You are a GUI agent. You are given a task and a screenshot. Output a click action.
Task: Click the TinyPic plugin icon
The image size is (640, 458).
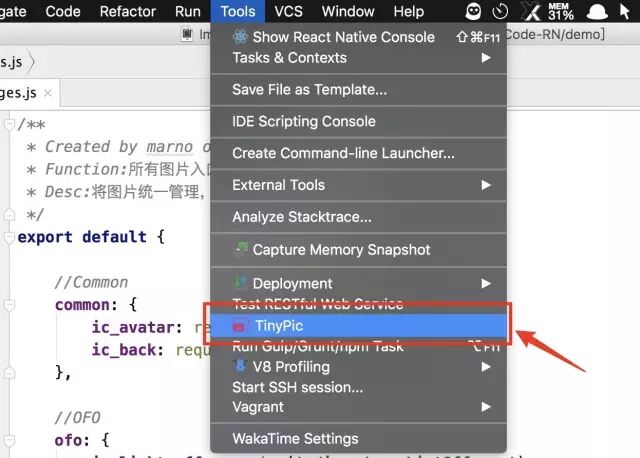click(240, 326)
